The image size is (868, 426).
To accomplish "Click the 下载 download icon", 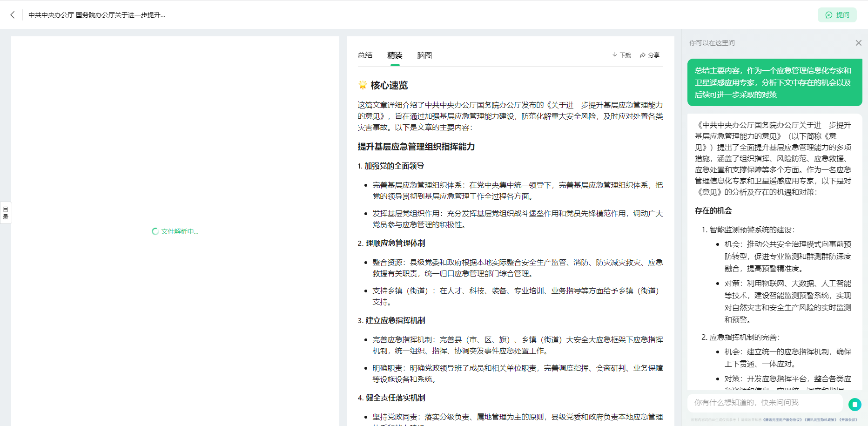I will (621, 55).
